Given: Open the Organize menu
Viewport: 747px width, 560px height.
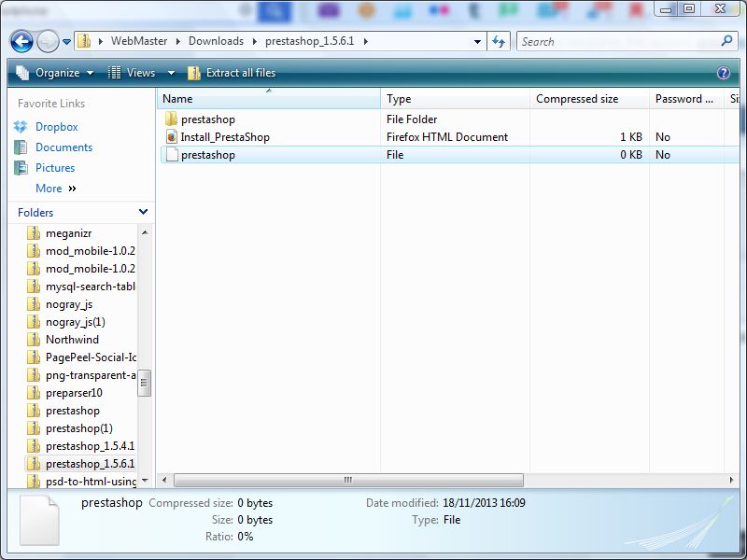Looking at the screenshot, I should (x=55, y=73).
